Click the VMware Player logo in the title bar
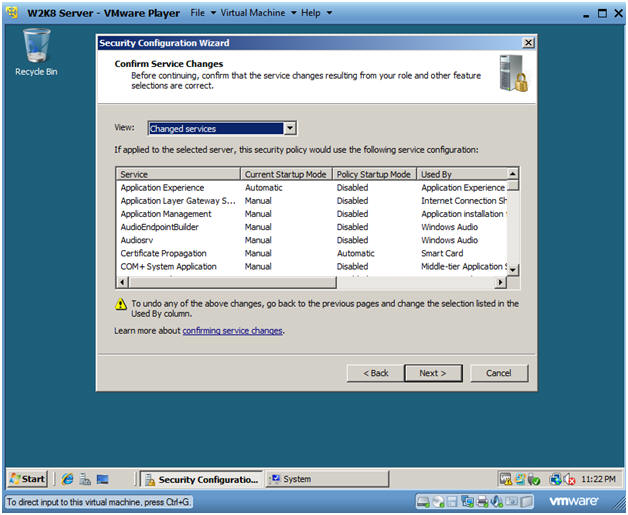This screenshot has height=515, width=628. point(13,13)
